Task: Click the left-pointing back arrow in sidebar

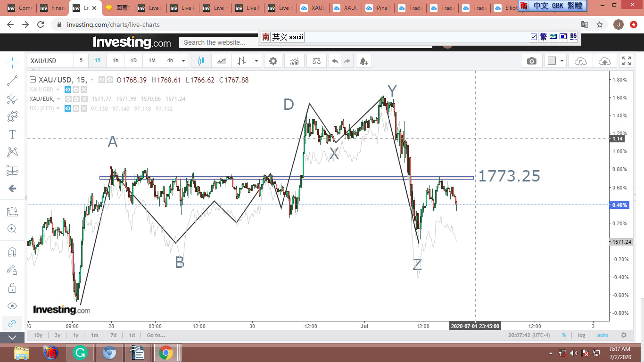Action: click(x=13, y=189)
